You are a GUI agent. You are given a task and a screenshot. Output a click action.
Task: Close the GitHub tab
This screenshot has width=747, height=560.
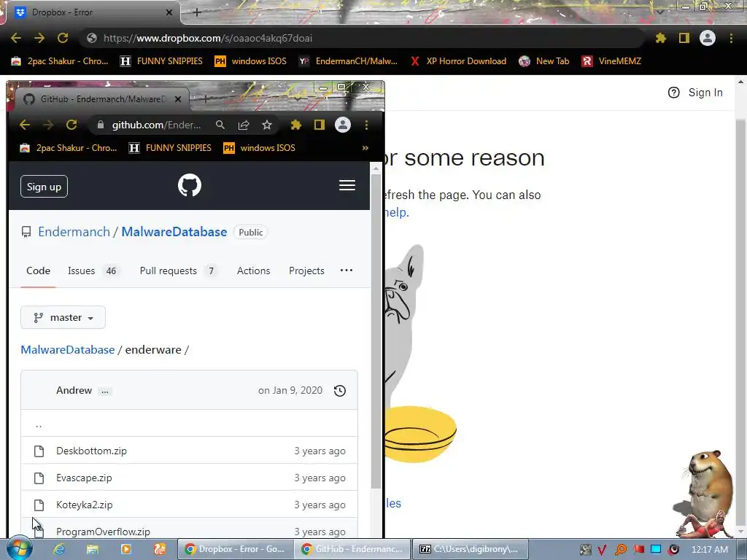tap(178, 99)
